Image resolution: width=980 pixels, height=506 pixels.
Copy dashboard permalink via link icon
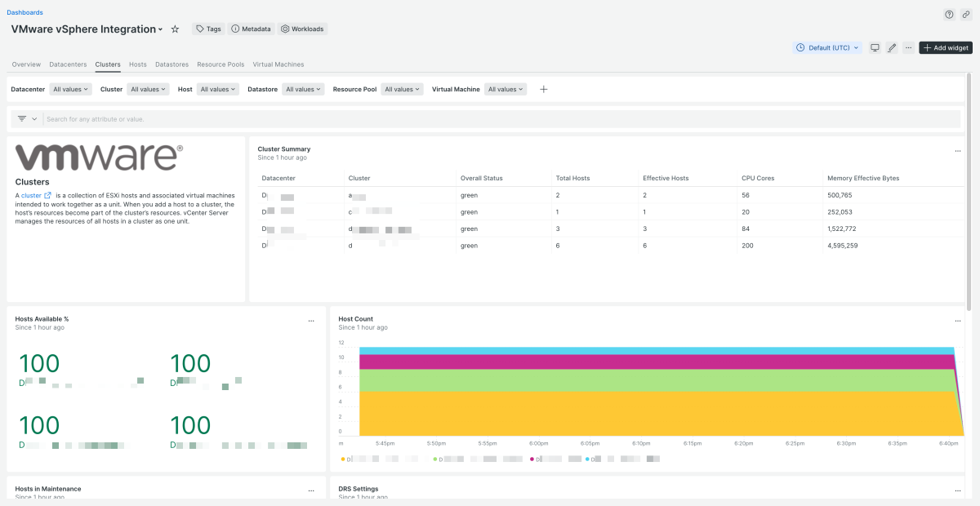tap(966, 14)
